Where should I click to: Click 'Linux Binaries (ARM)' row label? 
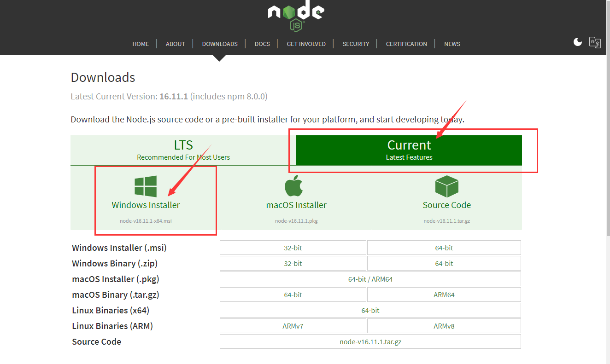[112, 326]
